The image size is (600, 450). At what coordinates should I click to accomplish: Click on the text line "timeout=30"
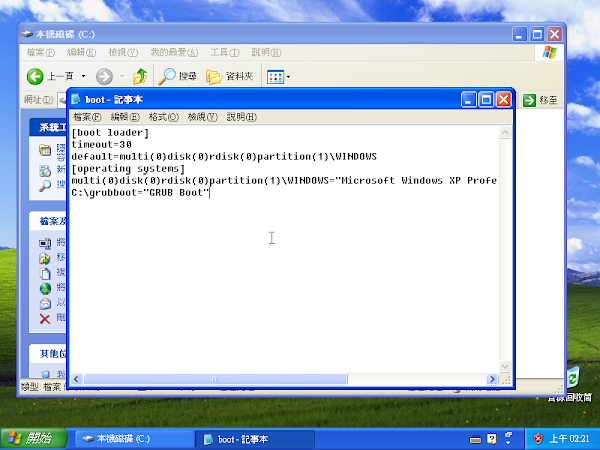coord(101,145)
